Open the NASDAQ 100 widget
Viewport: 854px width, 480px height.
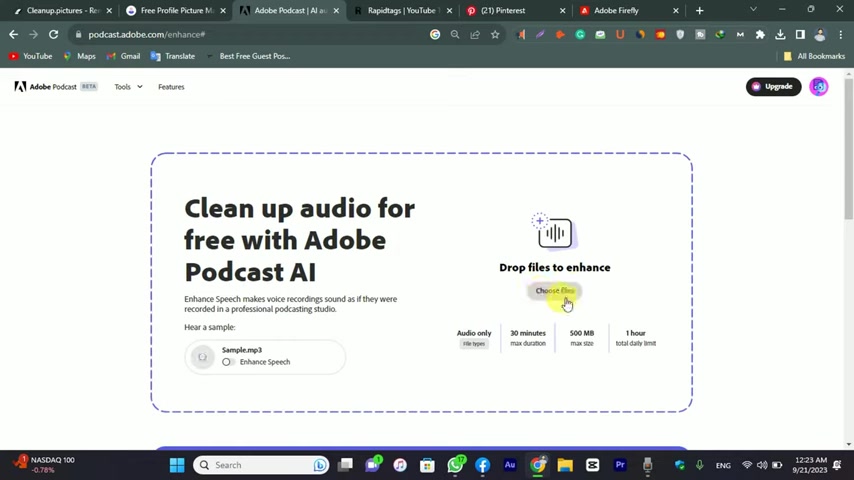coord(45,465)
